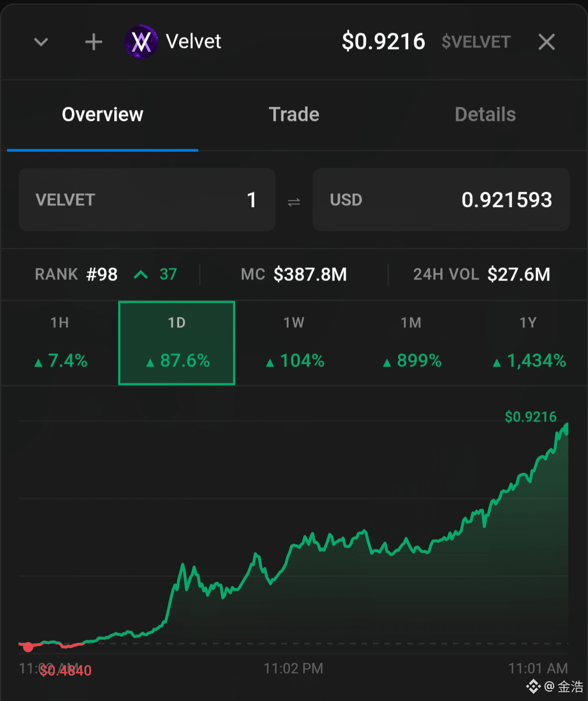Click the 24H VOL $27.6M value
Viewport: 588px width, 701px height.
(x=482, y=275)
